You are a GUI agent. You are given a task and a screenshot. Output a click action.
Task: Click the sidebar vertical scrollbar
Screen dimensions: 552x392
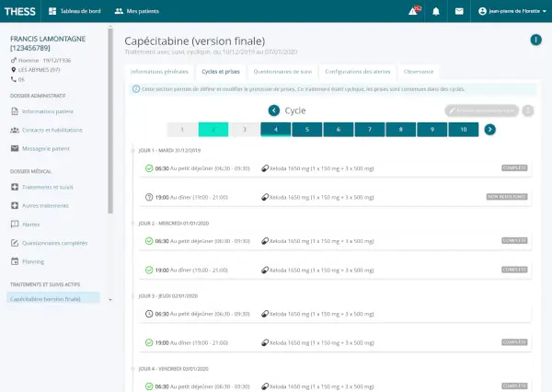coord(110,121)
